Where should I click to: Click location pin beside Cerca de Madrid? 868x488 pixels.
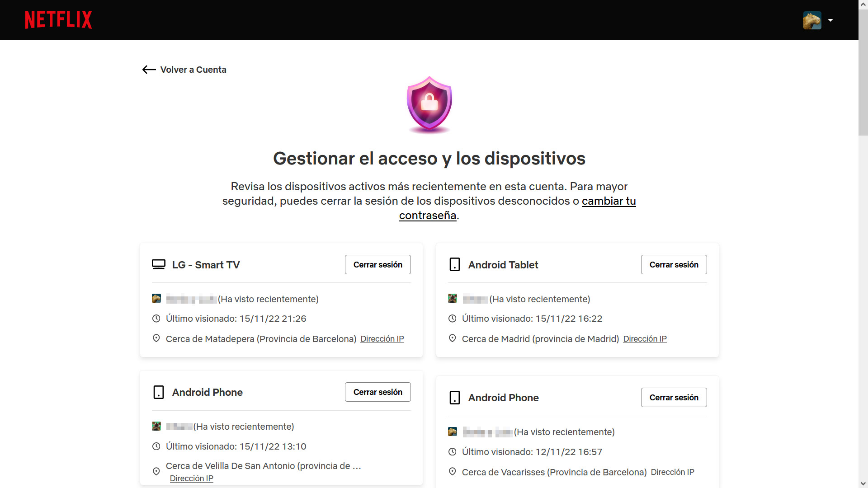(x=453, y=338)
